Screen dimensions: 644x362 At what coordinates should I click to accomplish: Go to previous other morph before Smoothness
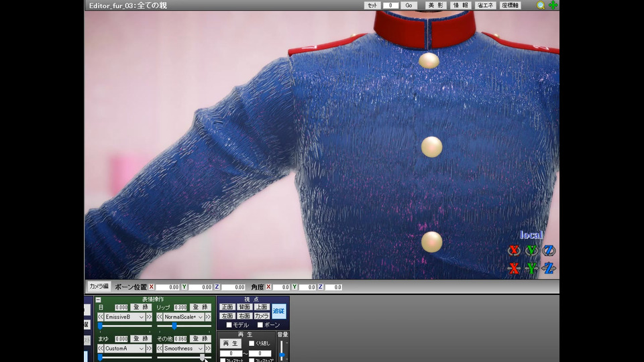[160, 349]
